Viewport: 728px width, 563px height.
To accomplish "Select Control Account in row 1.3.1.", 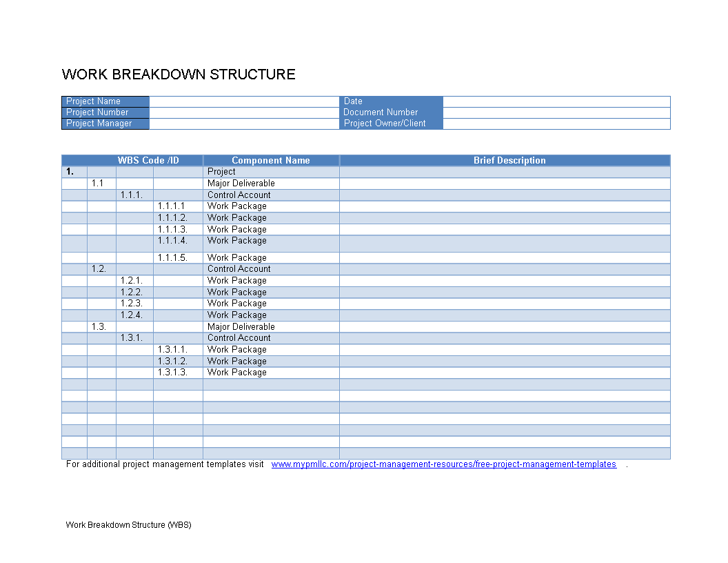I will [x=271, y=338].
